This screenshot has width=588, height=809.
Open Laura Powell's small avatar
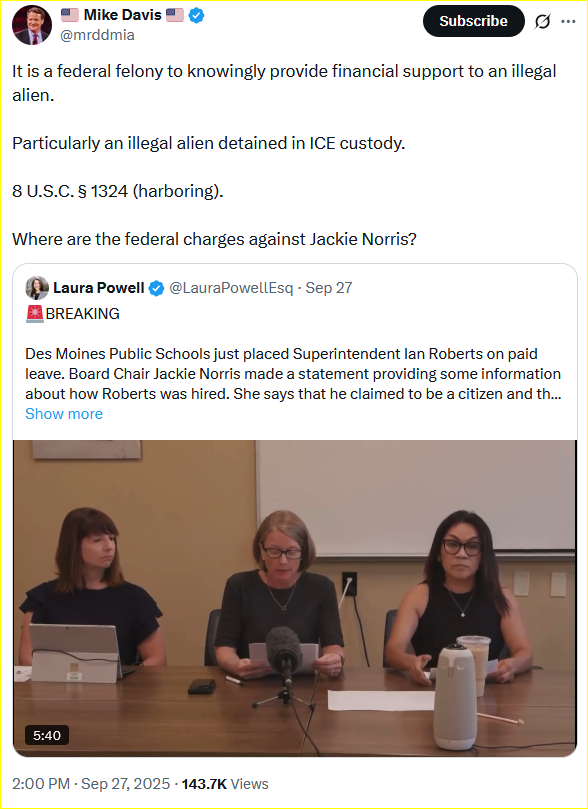37,288
